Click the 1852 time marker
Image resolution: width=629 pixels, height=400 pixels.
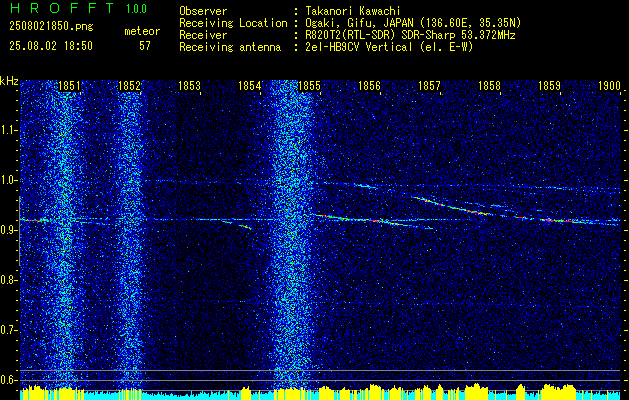click(129, 86)
